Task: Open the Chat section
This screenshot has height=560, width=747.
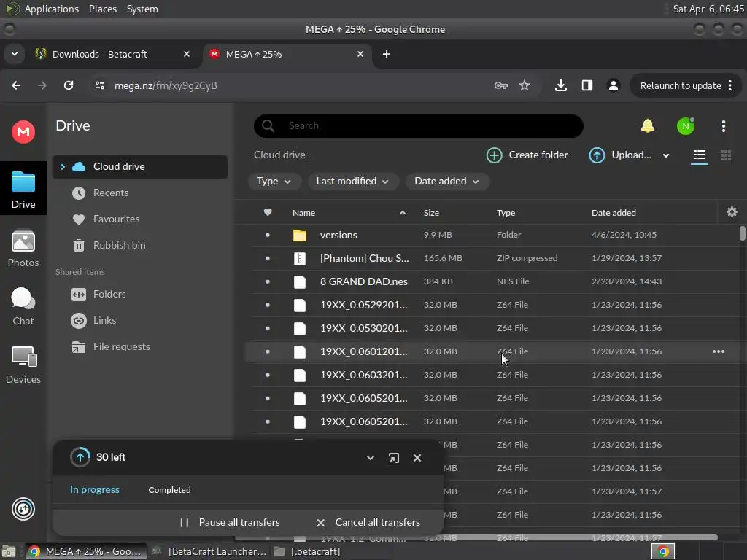Action: tap(23, 307)
